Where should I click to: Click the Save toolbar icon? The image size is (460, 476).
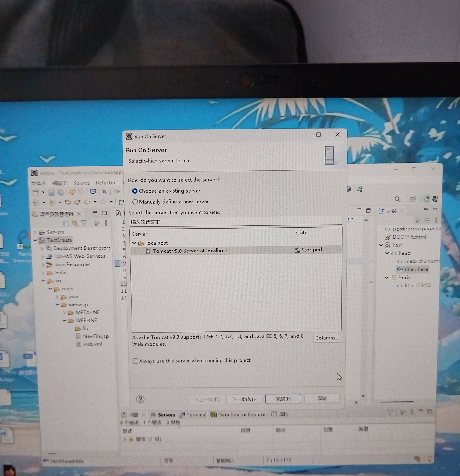tap(52, 193)
